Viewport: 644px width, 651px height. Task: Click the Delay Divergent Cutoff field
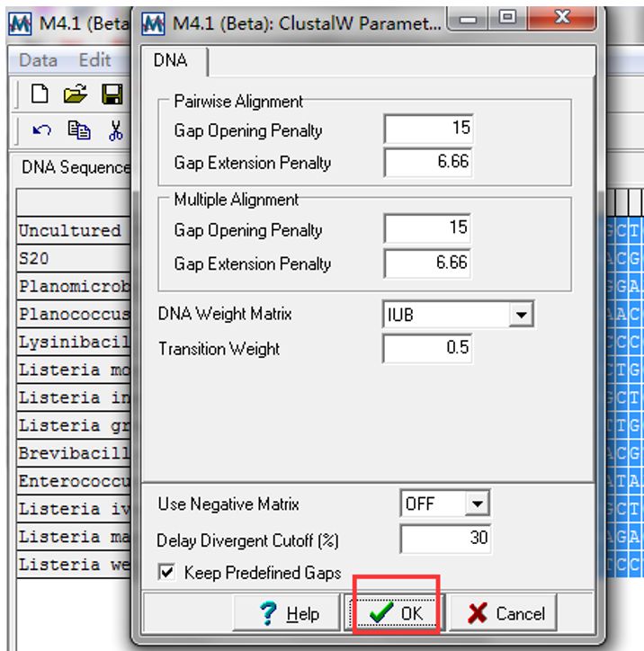446,539
